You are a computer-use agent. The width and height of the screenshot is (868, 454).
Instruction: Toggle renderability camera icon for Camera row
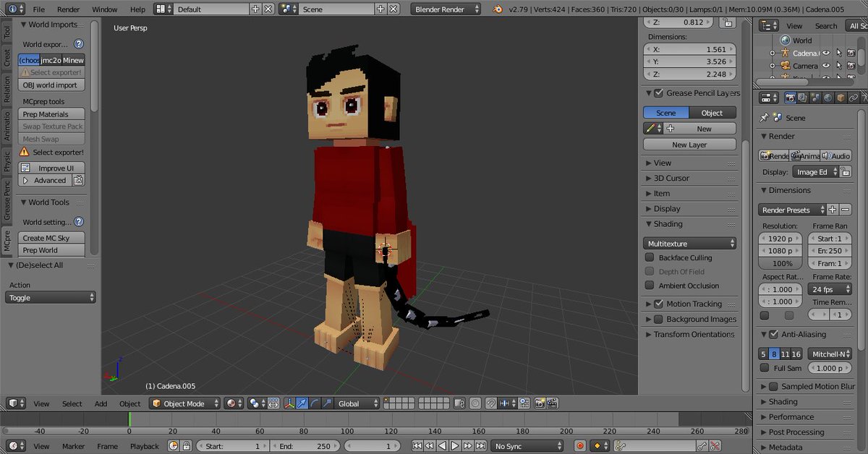click(x=851, y=66)
